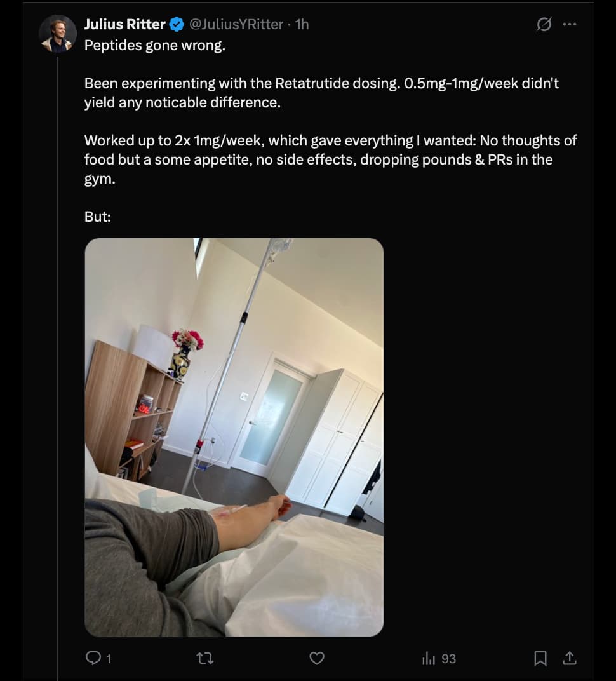Click the 1h timestamp

302,24
